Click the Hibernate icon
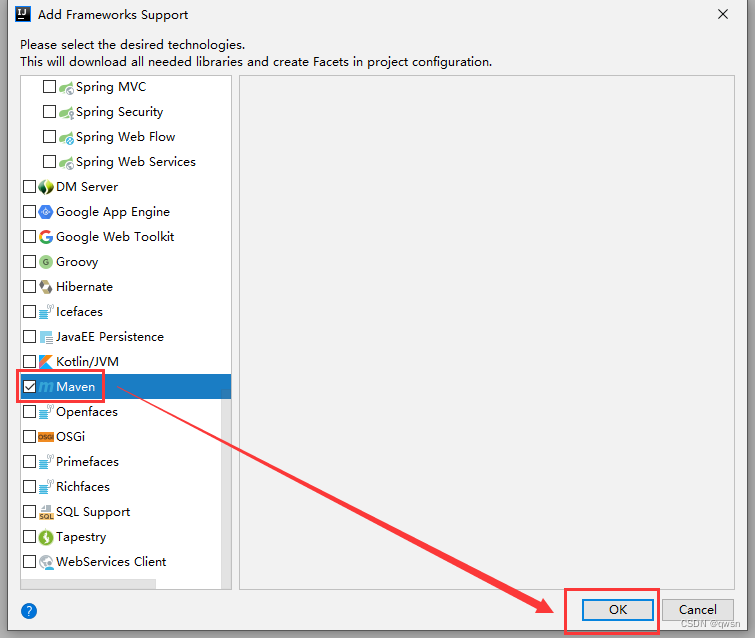The image size is (755, 638). point(46,287)
